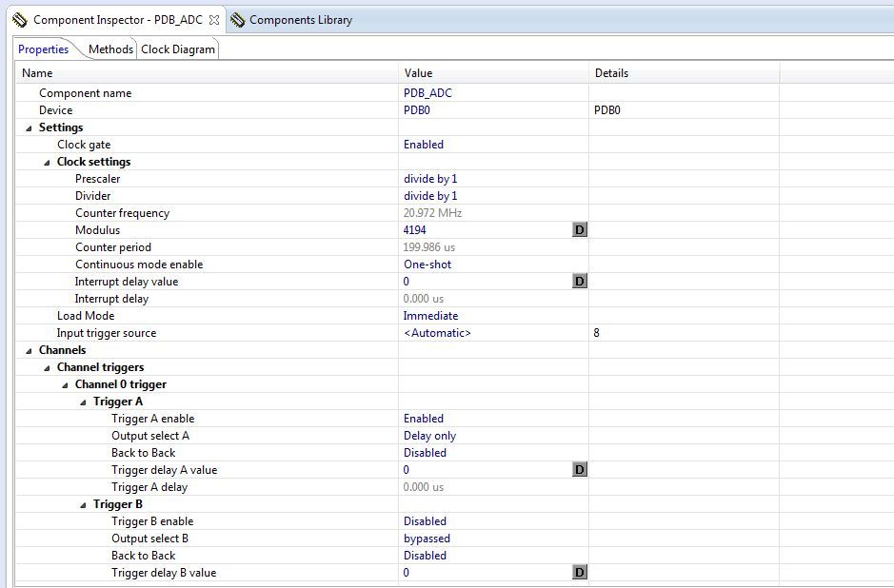
Task: Open Device PDB0 value dropdown
Action: (417, 110)
